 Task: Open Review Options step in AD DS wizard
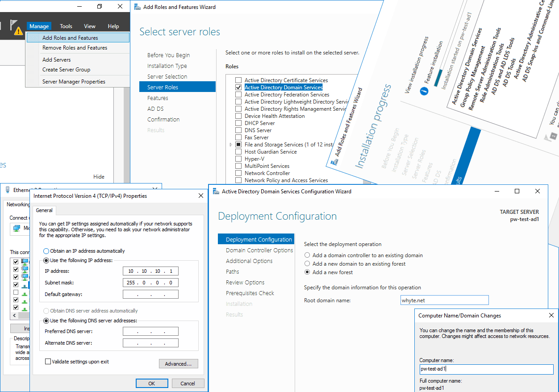245,283
